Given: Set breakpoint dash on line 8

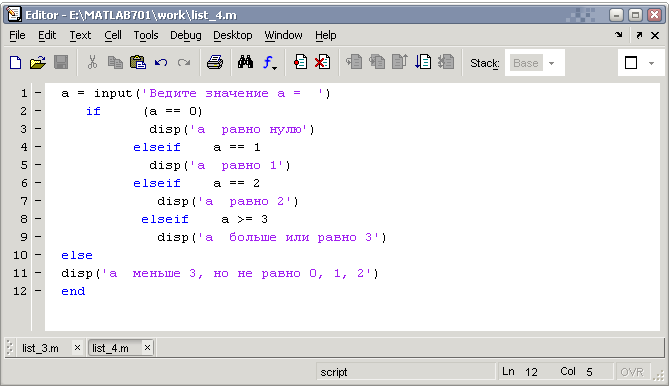Looking at the screenshot, I should coord(38,218).
